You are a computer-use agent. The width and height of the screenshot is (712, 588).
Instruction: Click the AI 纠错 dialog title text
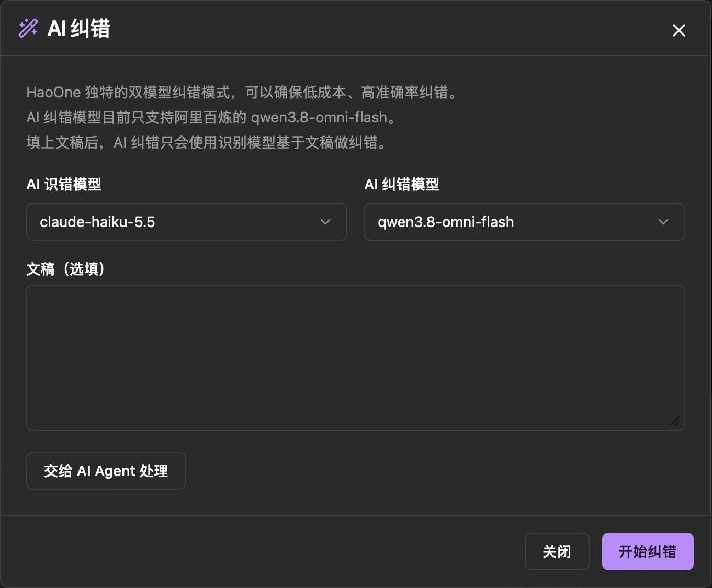click(79, 28)
